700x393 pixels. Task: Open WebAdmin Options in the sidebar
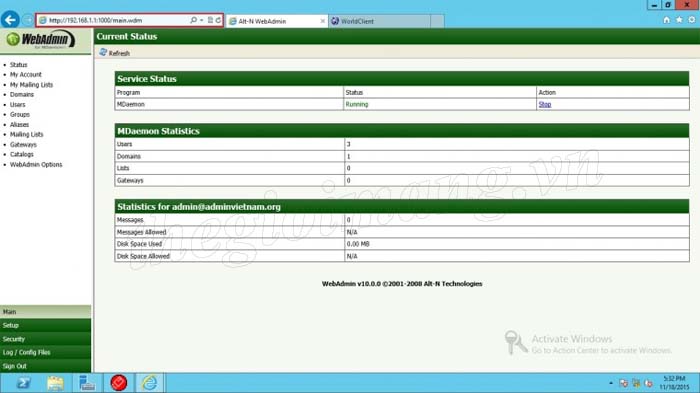[x=36, y=164]
